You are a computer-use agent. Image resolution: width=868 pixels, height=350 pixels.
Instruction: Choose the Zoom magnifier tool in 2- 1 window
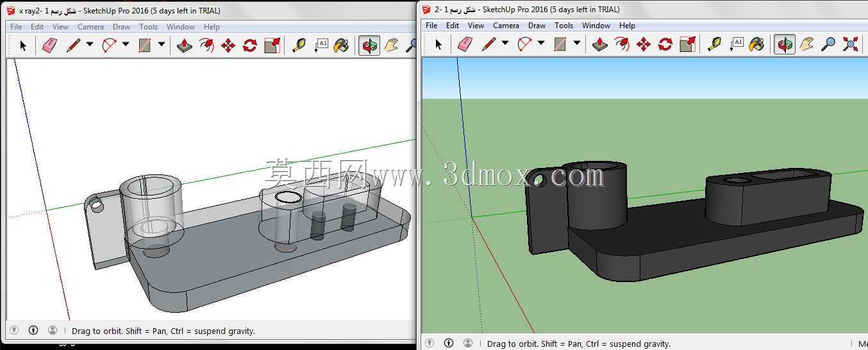(828, 44)
